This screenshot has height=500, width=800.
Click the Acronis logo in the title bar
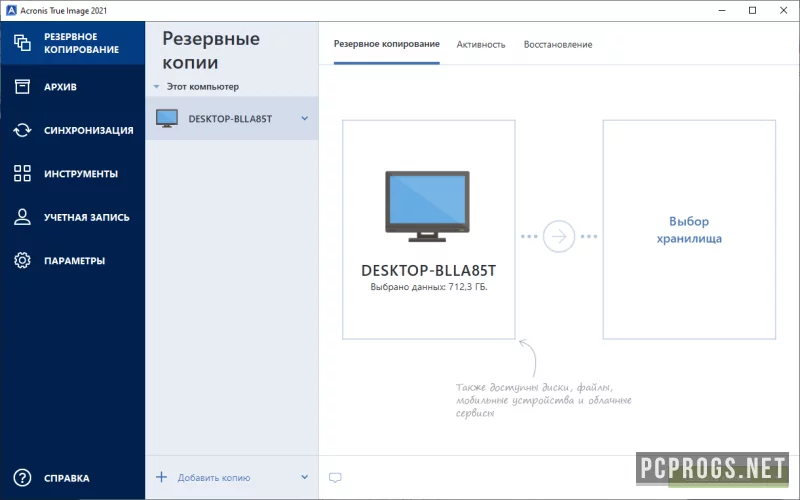(11, 10)
